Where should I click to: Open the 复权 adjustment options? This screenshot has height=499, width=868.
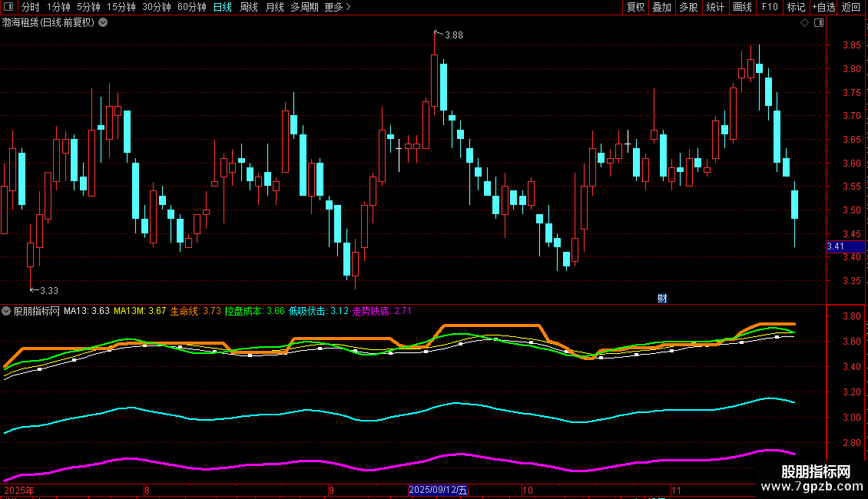click(635, 7)
